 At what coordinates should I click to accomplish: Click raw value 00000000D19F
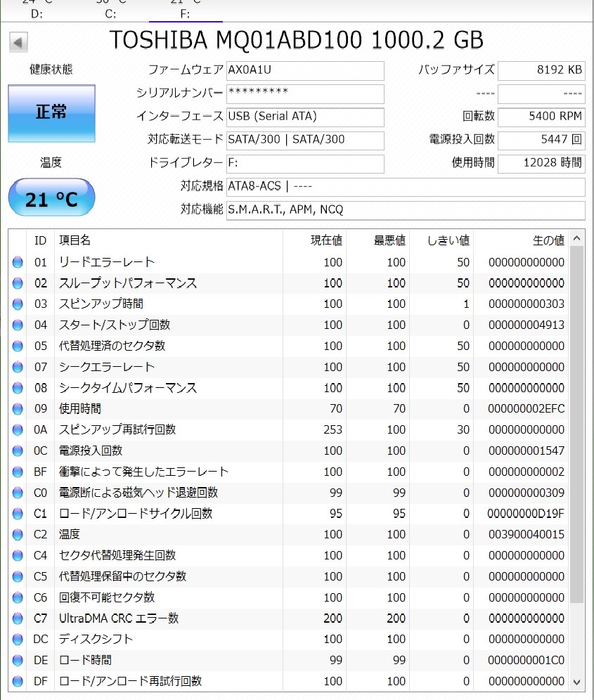(526, 514)
